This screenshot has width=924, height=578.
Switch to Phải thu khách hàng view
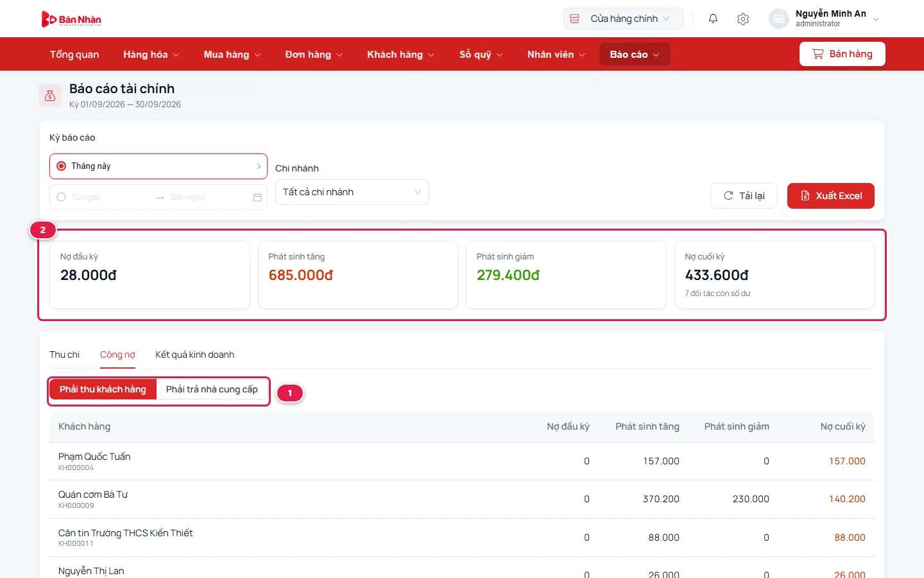(x=103, y=389)
